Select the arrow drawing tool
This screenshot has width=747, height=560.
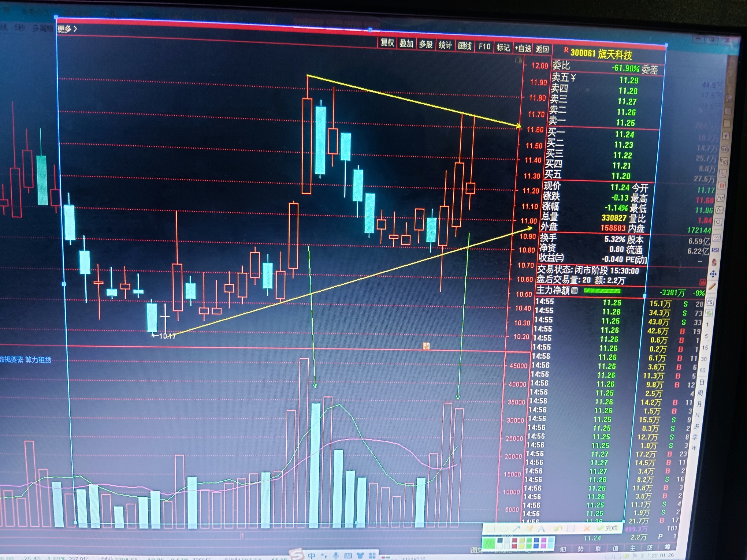point(516,529)
